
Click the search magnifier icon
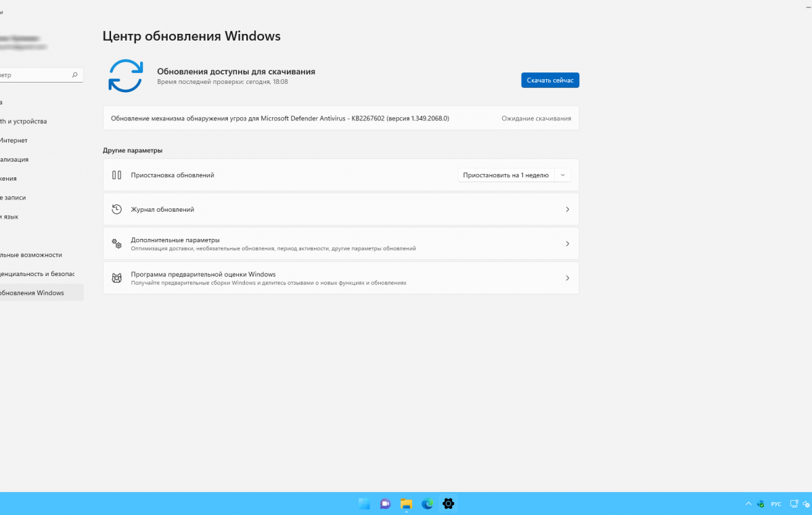[x=75, y=75]
